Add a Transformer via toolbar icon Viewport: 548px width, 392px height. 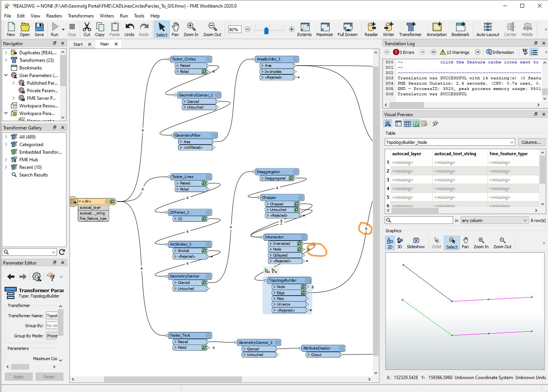[410, 29]
